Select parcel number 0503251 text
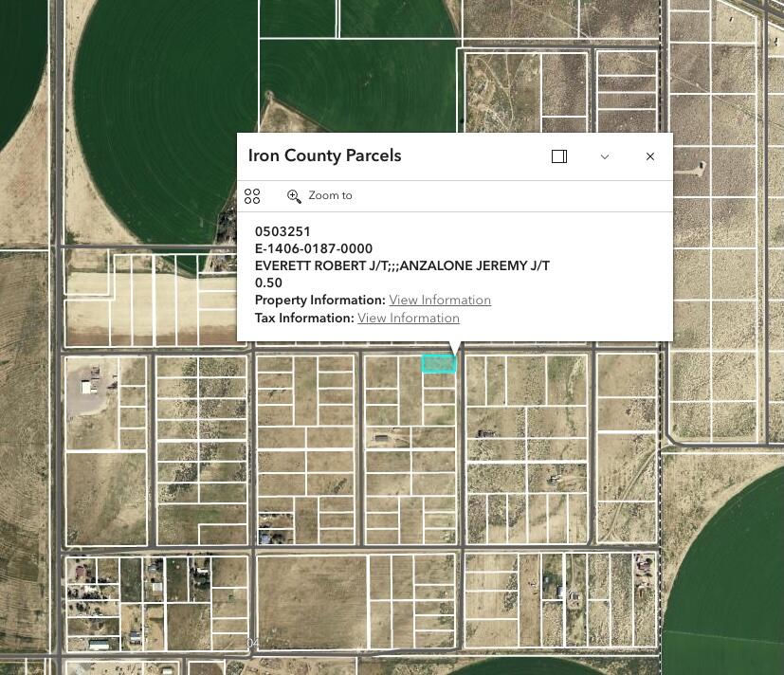 (x=283, y=231)
